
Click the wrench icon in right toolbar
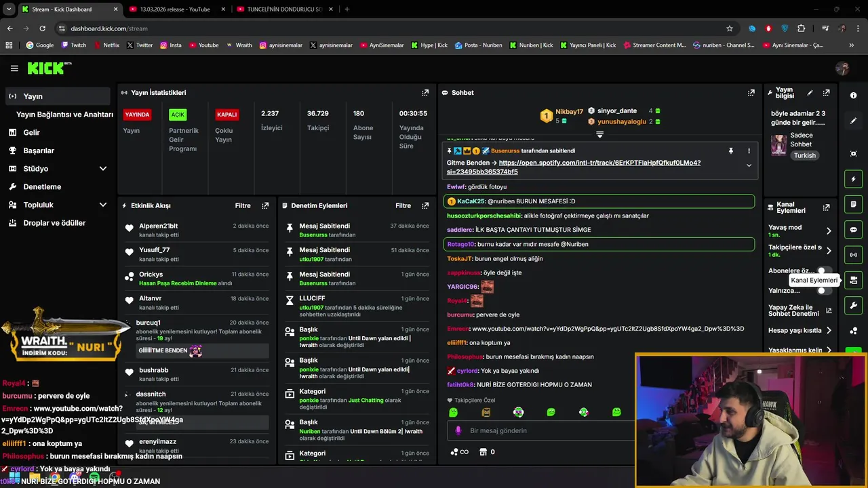coord(853,305)
